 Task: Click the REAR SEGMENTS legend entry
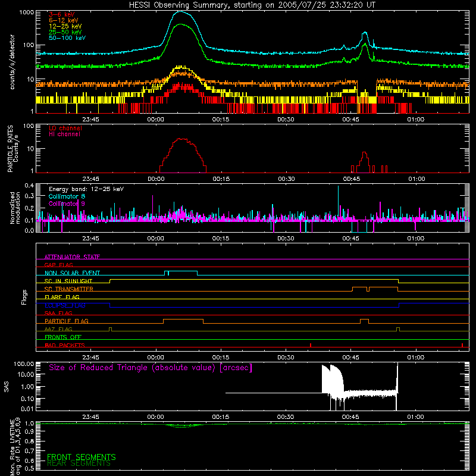79,464
